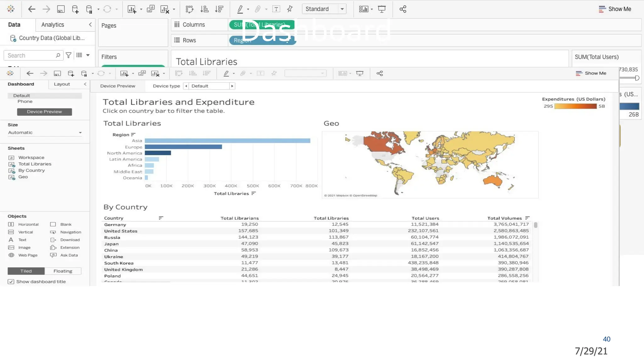Click the Sort ascending icon in top toolbar
The width and height of the screenshot is (644, 362).
click(204, 9)
